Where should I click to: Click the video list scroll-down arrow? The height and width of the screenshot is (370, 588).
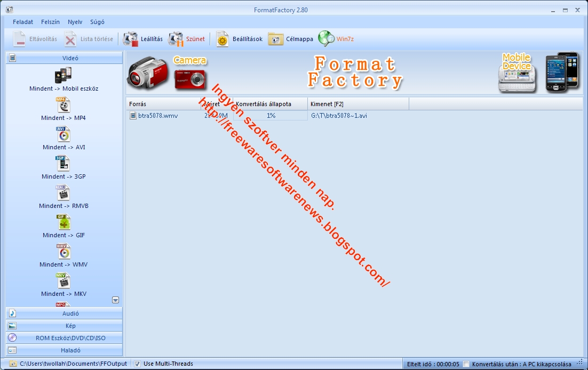pyautogui.click(x=115, y=300)
